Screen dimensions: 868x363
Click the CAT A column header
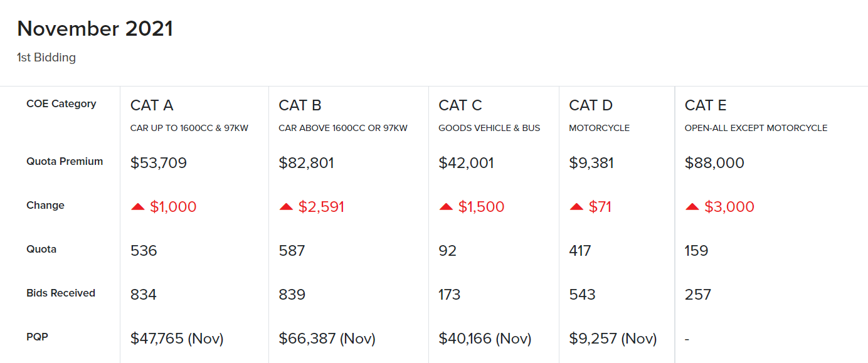click(152, 105)
